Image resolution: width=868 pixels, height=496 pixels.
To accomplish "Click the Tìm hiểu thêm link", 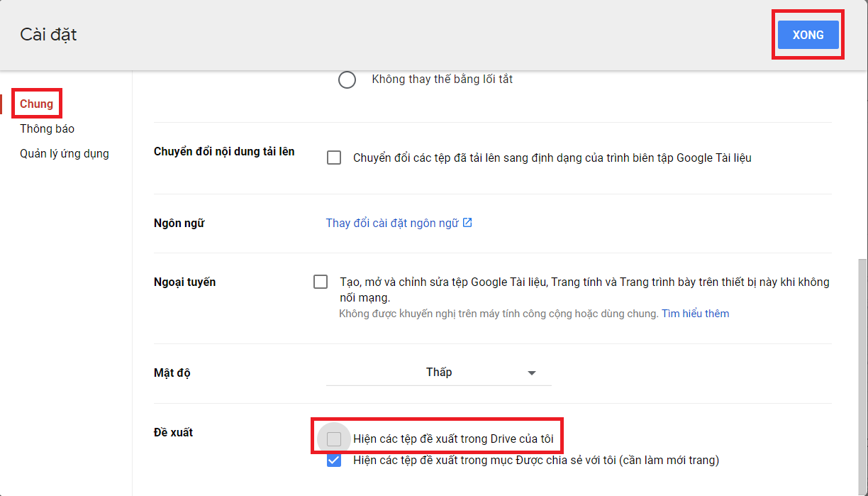I will point(695,313).
